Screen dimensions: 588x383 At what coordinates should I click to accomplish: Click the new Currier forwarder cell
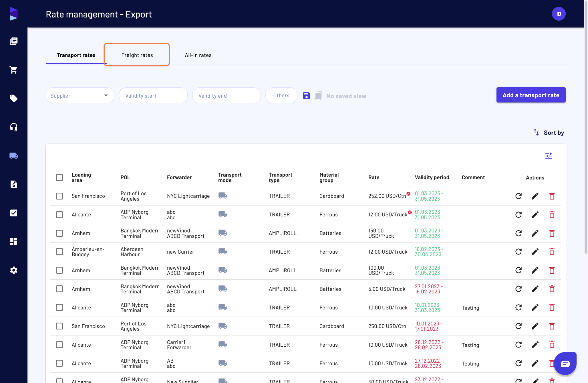180,252
